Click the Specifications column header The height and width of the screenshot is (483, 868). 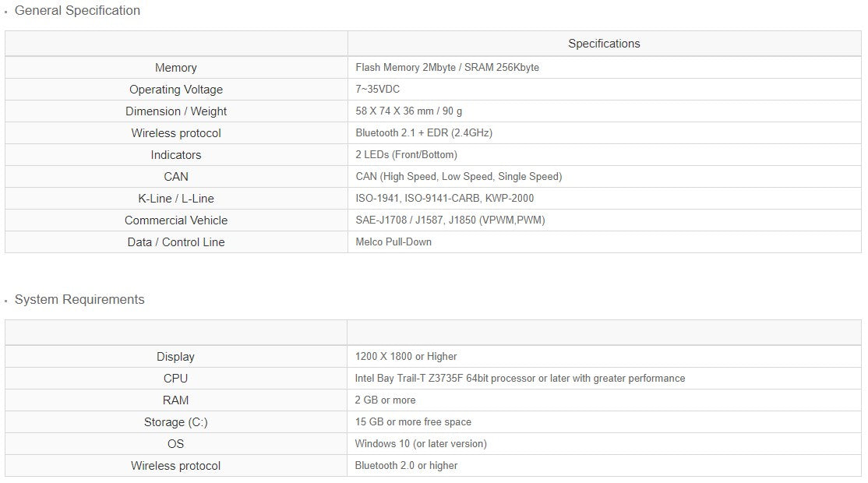(x=604, y=44)
